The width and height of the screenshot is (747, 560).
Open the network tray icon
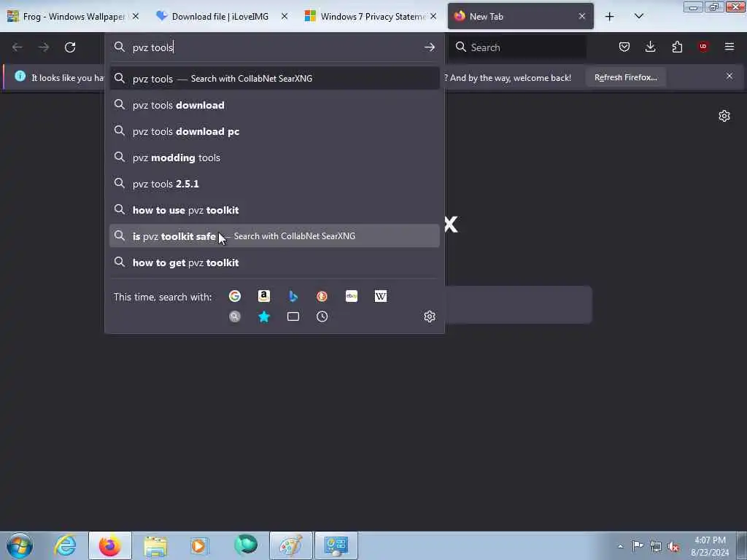656,546
